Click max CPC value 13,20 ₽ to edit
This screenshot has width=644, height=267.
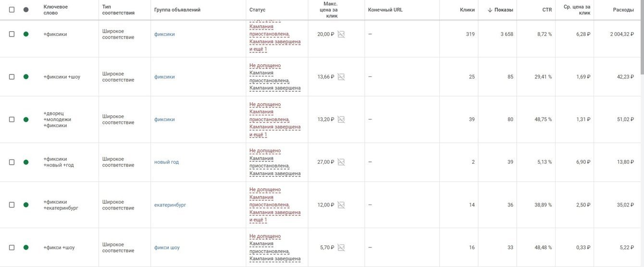325,120
